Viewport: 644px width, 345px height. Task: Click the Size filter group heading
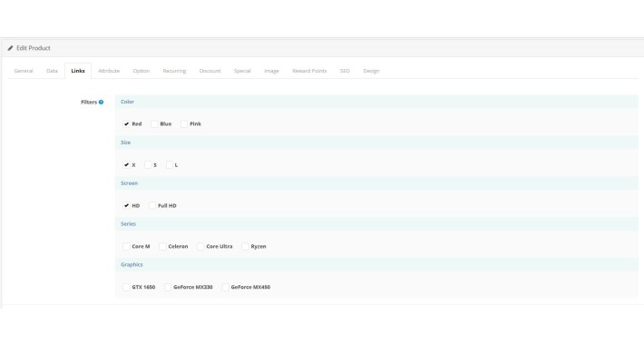coord(126,143)
